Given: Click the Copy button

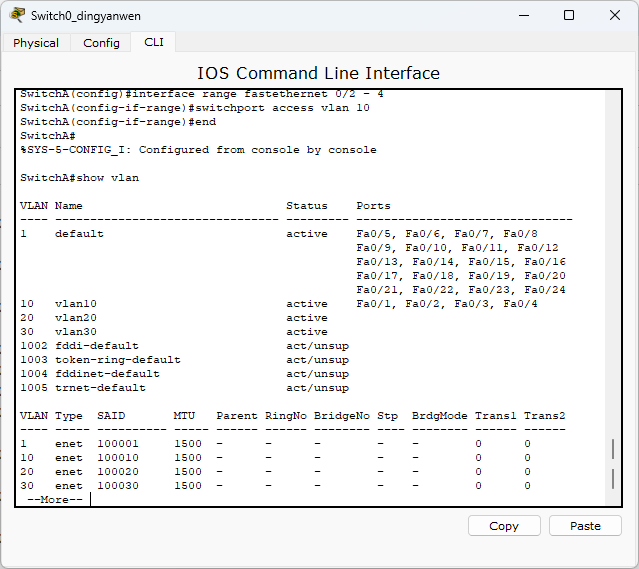Looking at the screenshot, I should pos(504,526).
